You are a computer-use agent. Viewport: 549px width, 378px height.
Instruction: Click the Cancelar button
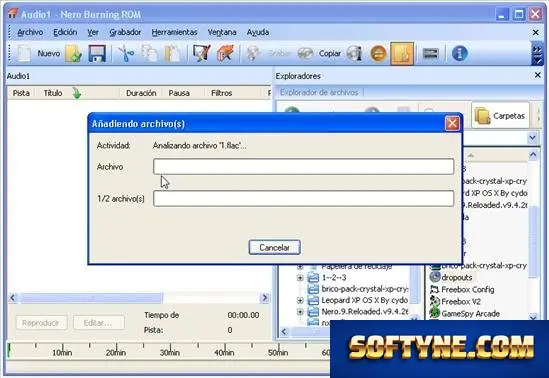(274, 247)
